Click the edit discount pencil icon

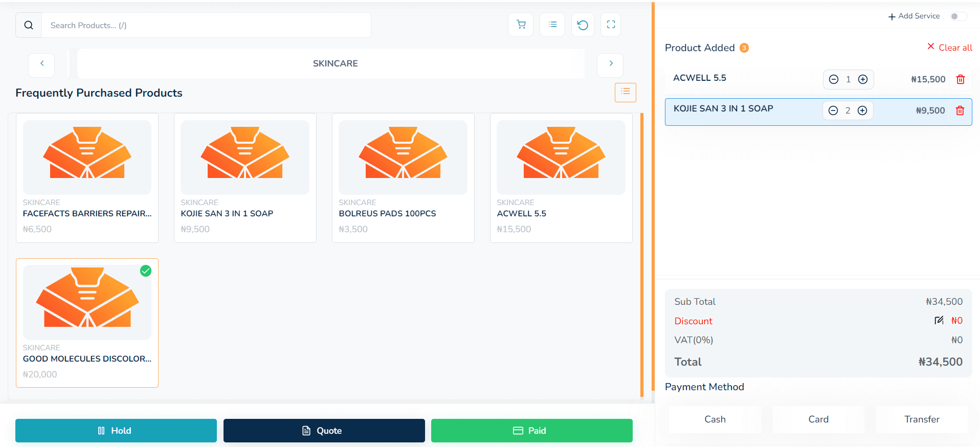[x=939, y=320]
